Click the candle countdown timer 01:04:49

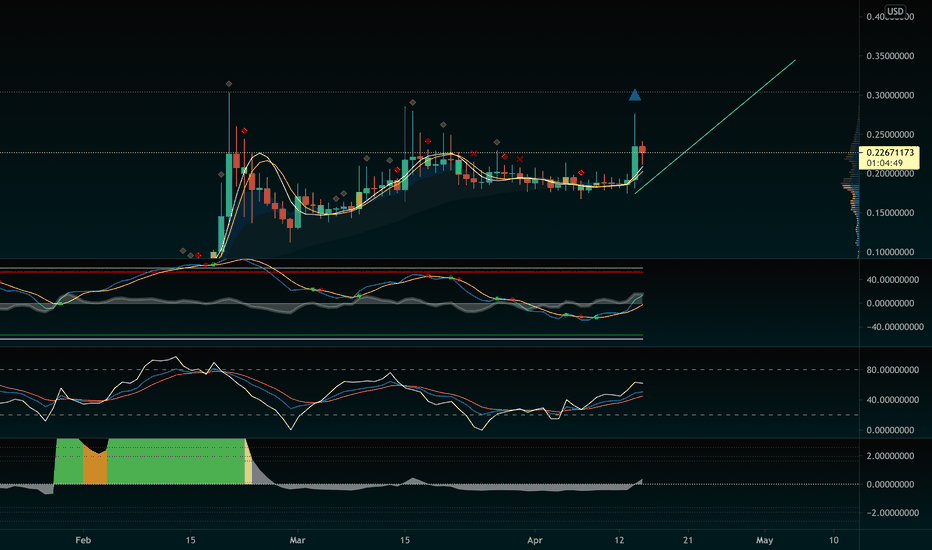tap(884, 162)
